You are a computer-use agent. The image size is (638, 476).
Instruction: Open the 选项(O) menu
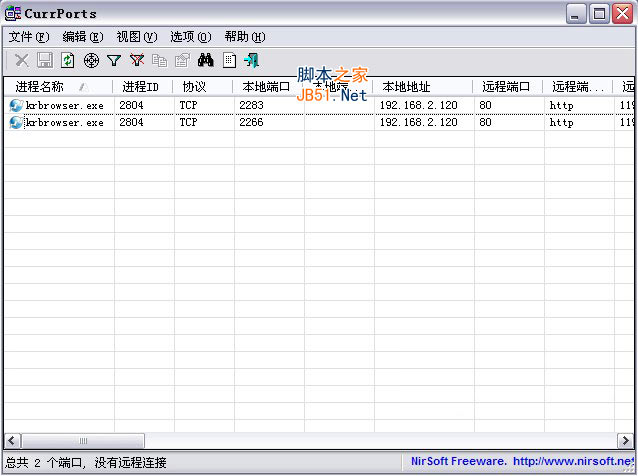click(190, 37)
